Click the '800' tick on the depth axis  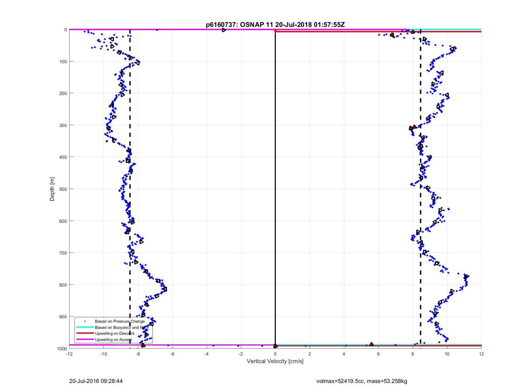click(x=63, y=285)
